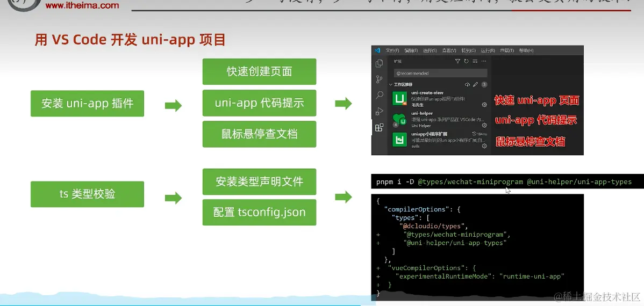This screenshot has width=644, height=306.
Task: Open the 查看(V) menu
Action: [449, 50]
